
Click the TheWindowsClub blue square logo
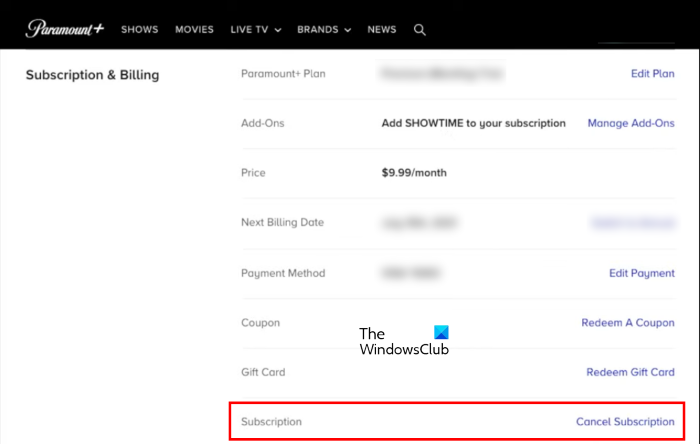pyautogui.click(x=442, y=332)
